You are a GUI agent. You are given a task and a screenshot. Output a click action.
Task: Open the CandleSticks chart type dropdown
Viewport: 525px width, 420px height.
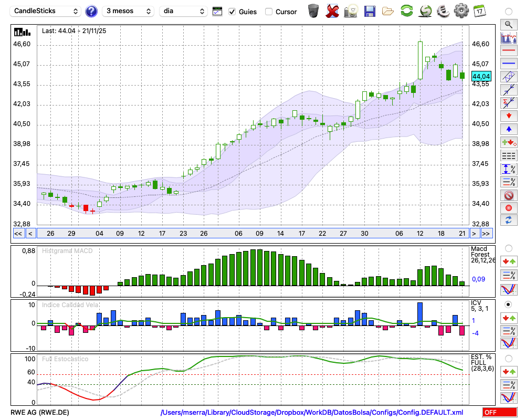point(46,11)
